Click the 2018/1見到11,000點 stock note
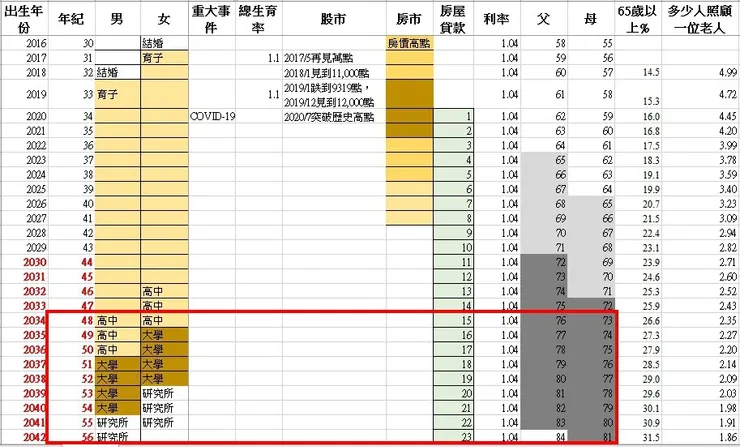This screenshot has height=447, width=740. coord(334,73)
